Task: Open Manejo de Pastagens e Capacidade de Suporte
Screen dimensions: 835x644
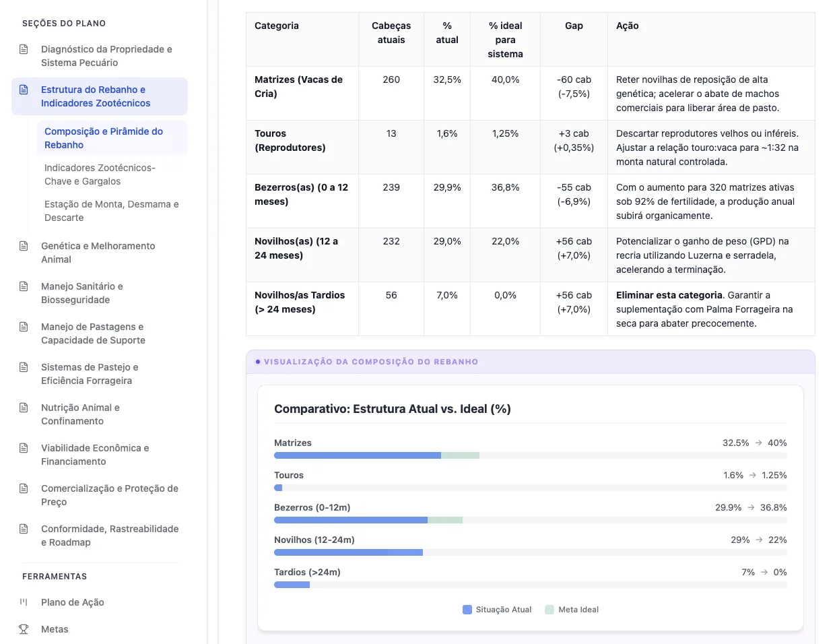Action: tap(100, 333)
